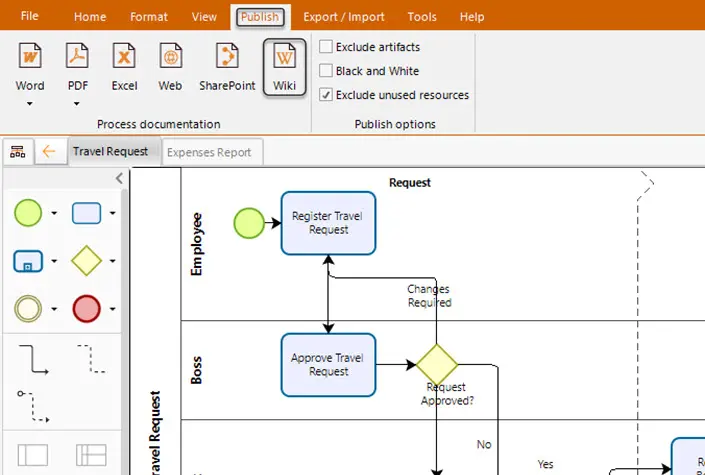Screen dimensions: 705x475
Task: Enable the Exclude artifacts checkbox
Action: 326,46
